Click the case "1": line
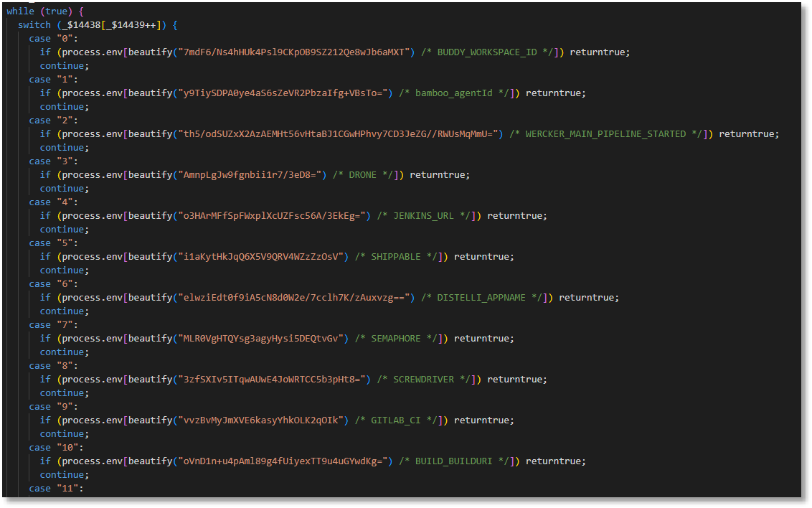Viewport: 812px width, 508px height. (53, 80)
